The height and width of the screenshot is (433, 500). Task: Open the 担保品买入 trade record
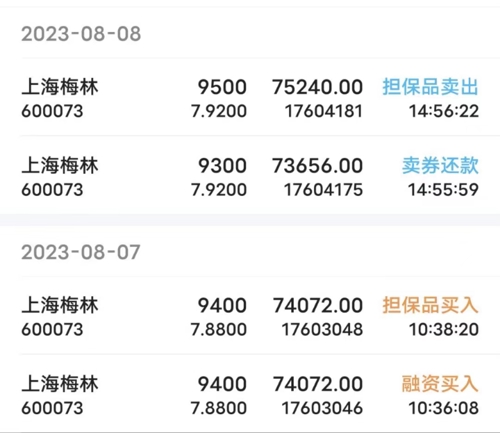pos(250,316)
